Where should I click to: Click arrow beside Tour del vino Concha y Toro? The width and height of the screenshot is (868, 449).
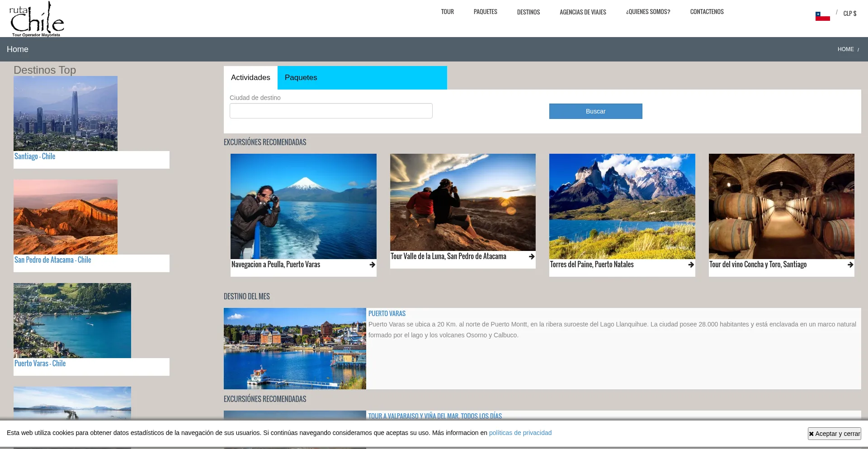point(850,265)
